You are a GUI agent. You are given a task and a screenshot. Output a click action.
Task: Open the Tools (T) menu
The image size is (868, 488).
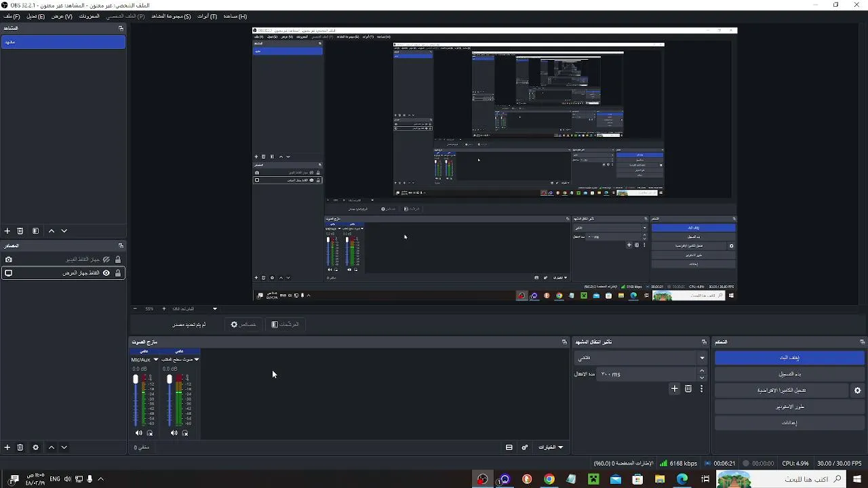point(208,16)
